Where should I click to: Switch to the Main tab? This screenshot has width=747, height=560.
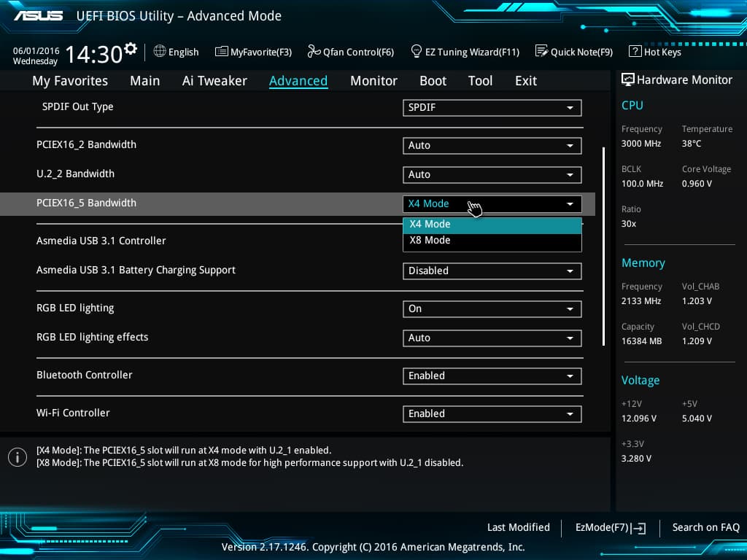[145, 81]
